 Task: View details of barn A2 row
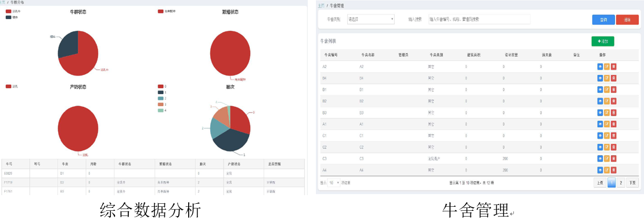[600, 67]
